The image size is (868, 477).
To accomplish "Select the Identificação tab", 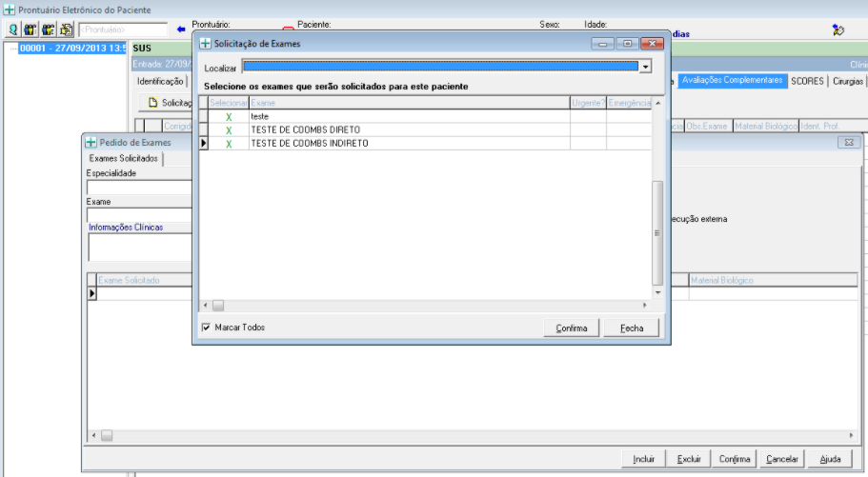I will tap(160, 81).
